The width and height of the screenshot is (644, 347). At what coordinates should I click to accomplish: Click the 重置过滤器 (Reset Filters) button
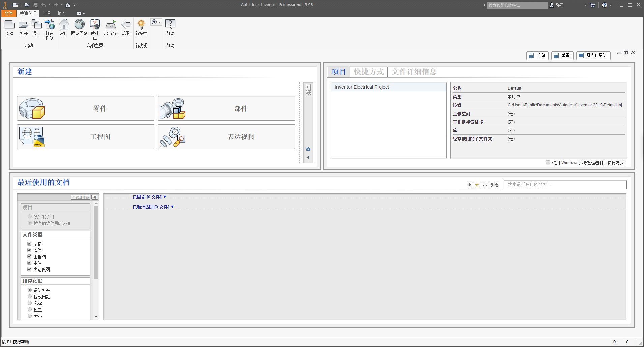click(x=81, y=197)
